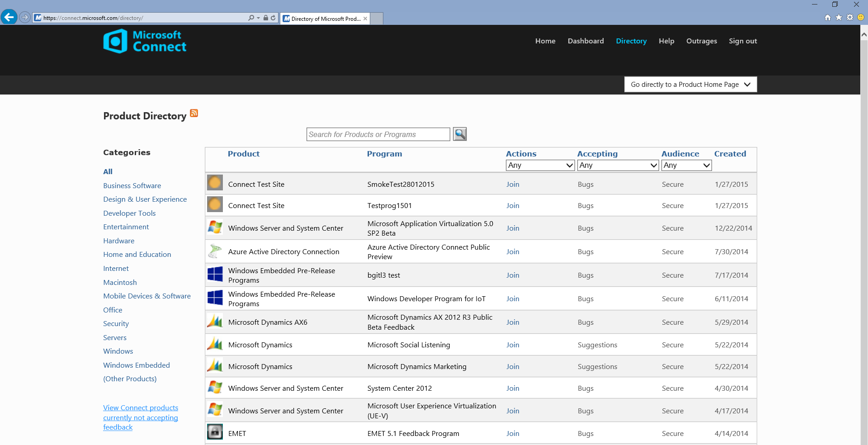Open the Favorites star icon
The image size is (868, 445).
839,17
